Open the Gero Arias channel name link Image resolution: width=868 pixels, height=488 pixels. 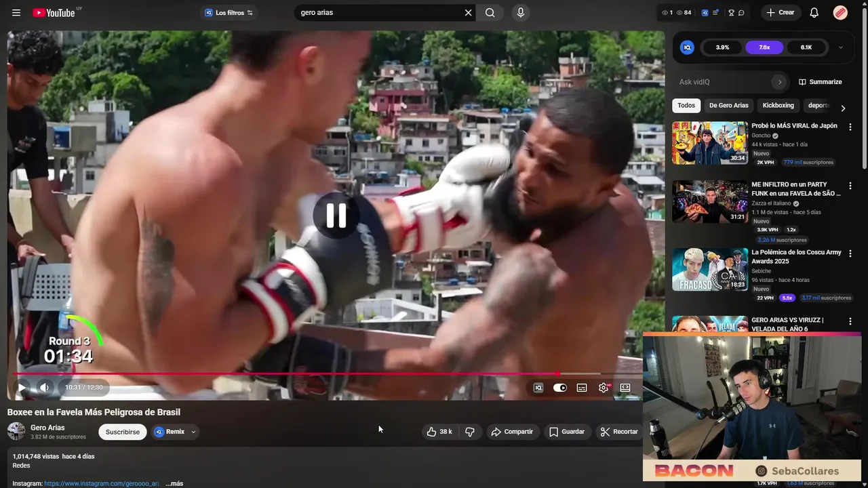pyautogui.click(x=47, y=428)
